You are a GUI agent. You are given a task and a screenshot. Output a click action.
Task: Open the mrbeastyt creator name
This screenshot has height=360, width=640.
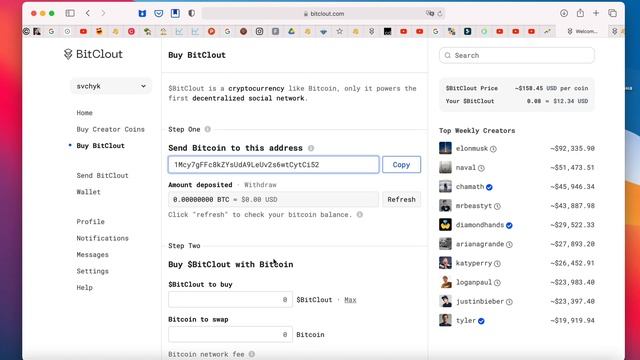(x=474, y=206)
